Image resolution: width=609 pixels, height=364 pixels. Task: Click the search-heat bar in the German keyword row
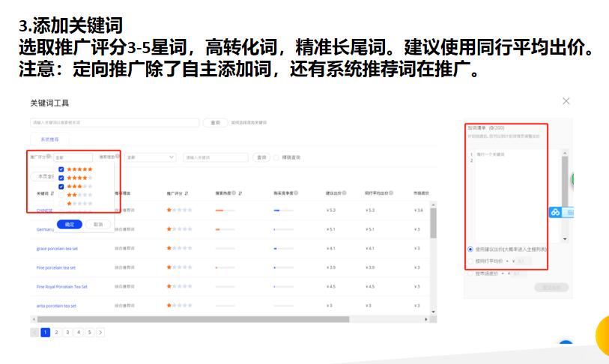coord(225,229)
